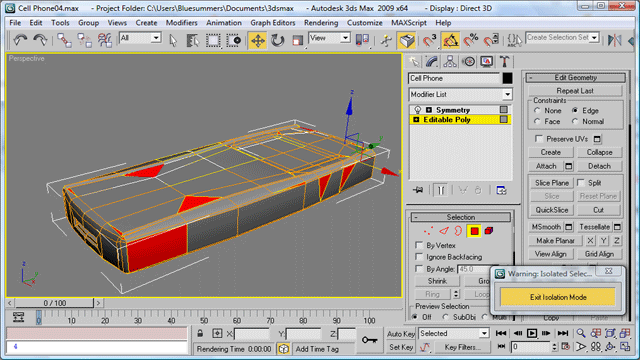Click the Undo arrow icon
Screen dimensions: 640x360
20,40
